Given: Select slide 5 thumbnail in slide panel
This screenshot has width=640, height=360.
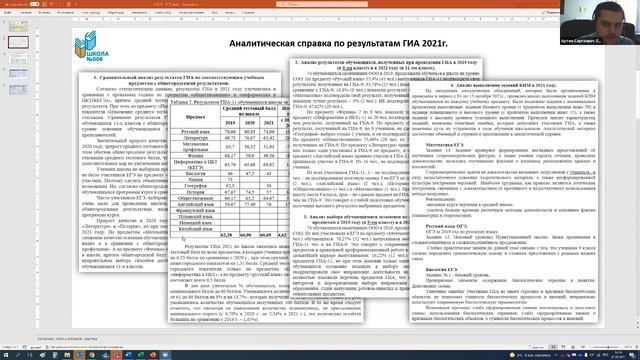Looking at the screenshot, I should coord(18,89).
